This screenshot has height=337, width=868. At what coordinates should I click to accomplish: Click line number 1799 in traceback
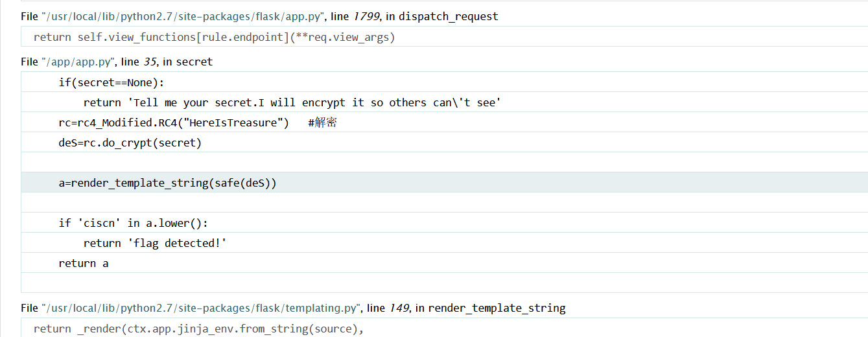pos(366,16)
